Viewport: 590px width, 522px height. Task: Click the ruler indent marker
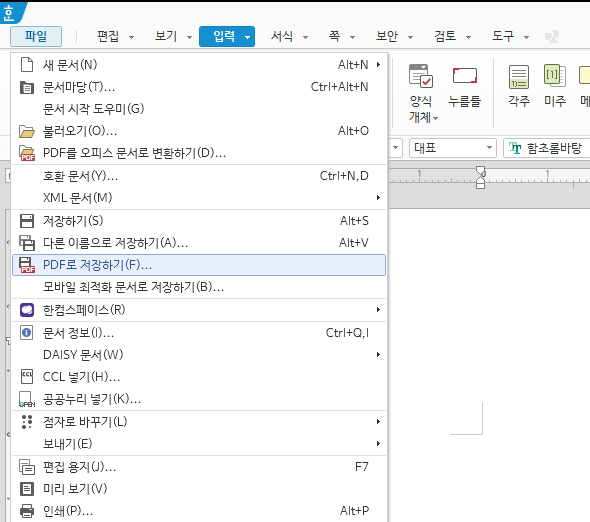481,177
